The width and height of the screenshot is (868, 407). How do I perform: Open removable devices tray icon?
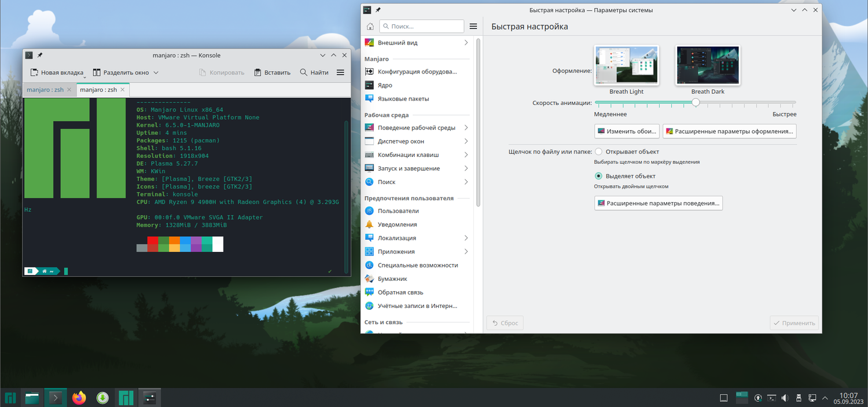[799, 398]
